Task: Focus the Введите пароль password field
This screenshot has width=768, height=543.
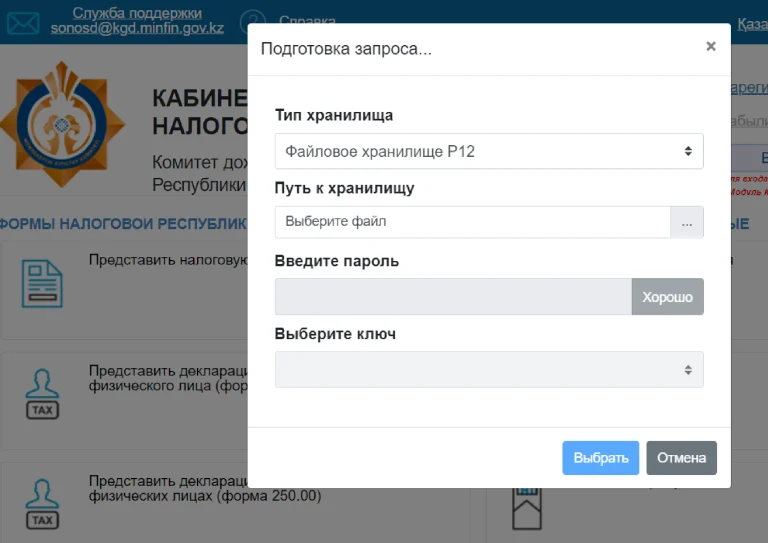Action: [x=453, y=297]
